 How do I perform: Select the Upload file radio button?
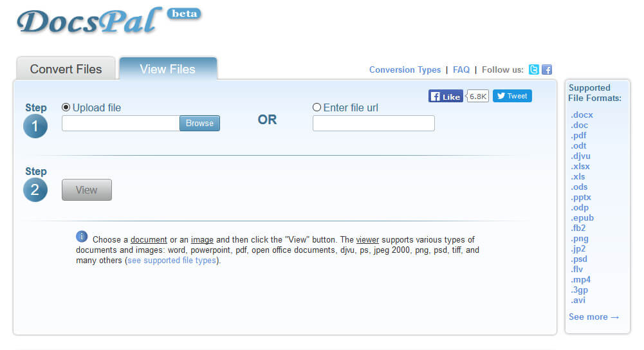pos(66,107)
